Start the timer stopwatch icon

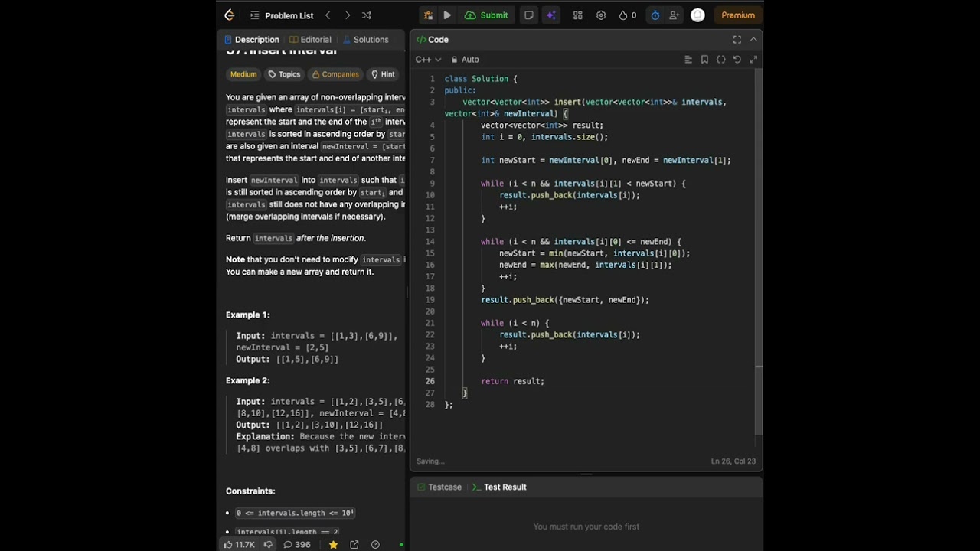(x=655, y=15)
